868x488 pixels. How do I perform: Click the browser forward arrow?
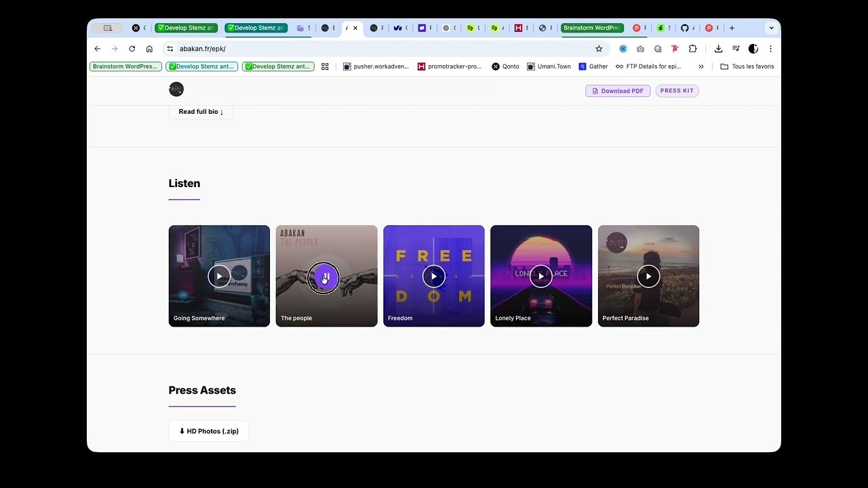coord(114,49)
